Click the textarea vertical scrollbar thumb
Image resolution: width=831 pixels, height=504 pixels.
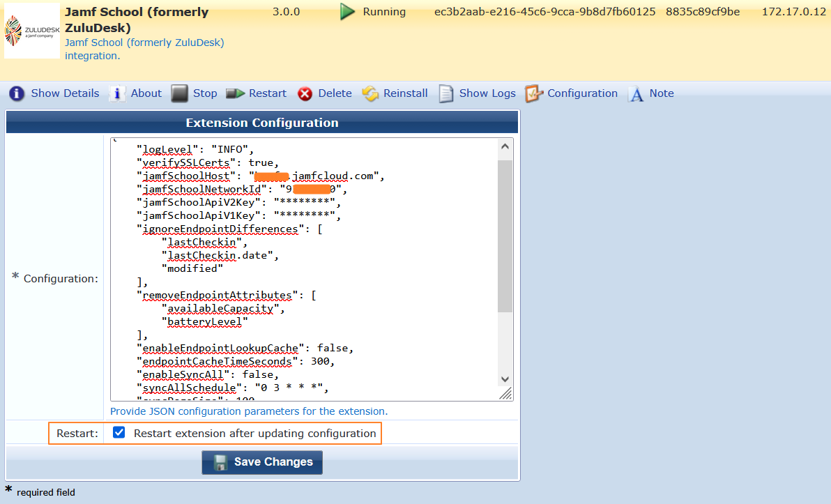point(505,236)
